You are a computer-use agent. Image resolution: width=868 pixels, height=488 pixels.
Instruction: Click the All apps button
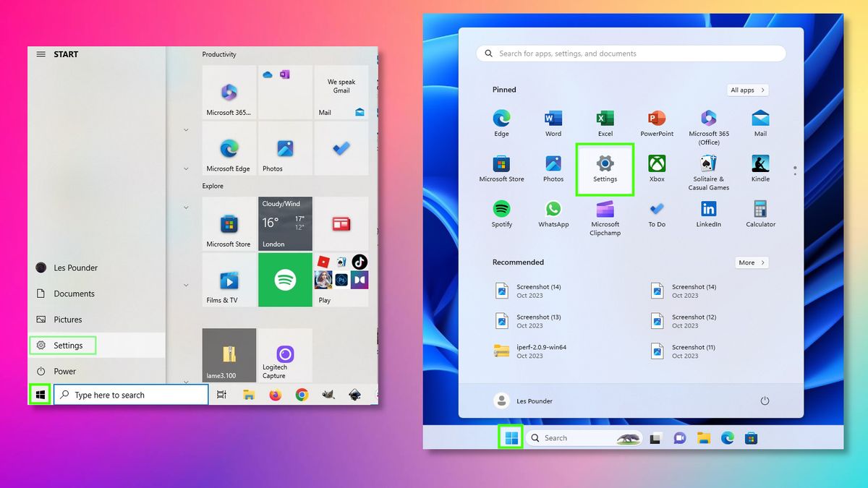(747, 90)
